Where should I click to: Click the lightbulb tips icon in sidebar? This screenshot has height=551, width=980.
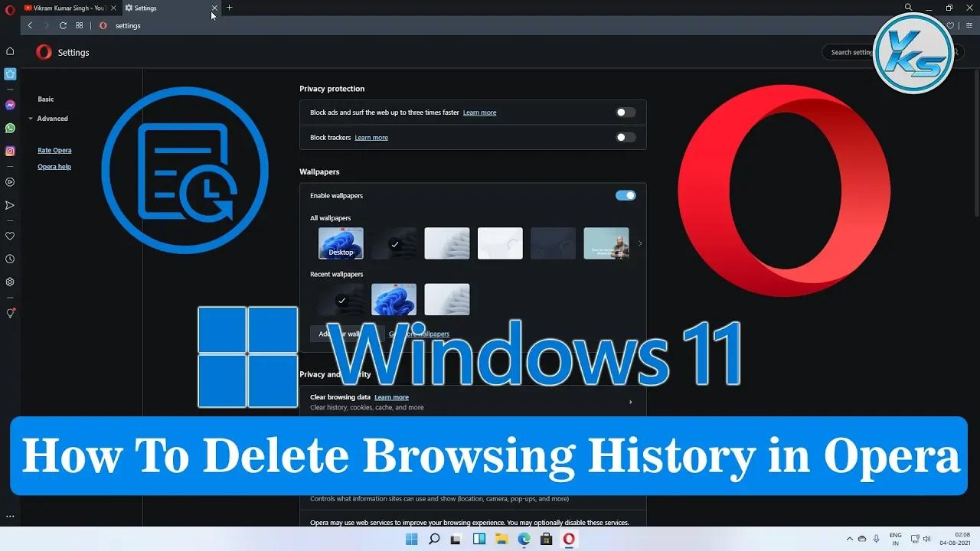(x=10, y=313)
